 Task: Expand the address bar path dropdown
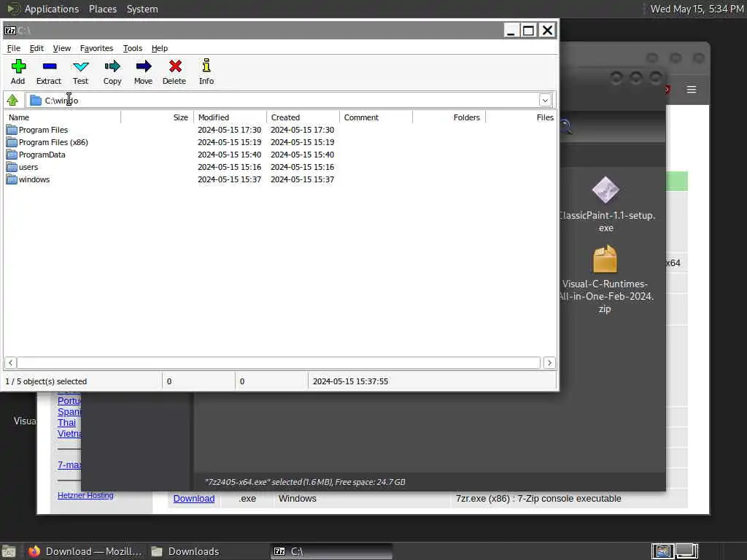(x=545, y=100)
